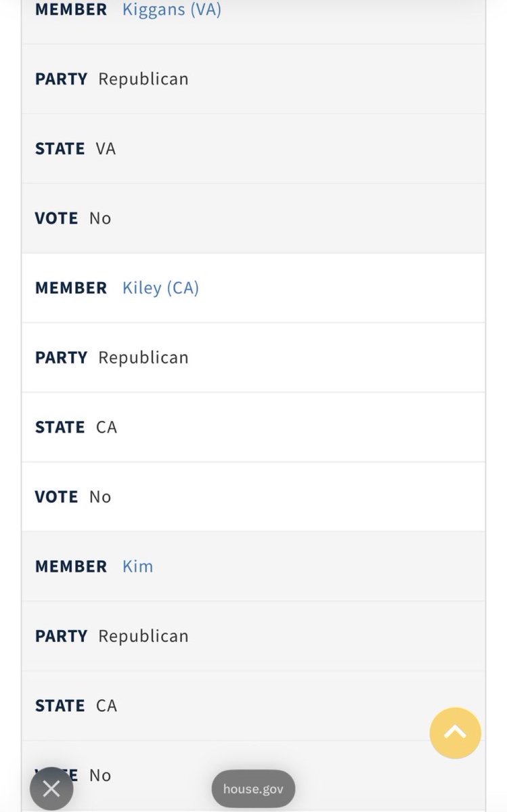Tap the yellow back-to-top chevron button
This screenshot has width=507, height=812.
pyautogui.click(x=456, y=733)
